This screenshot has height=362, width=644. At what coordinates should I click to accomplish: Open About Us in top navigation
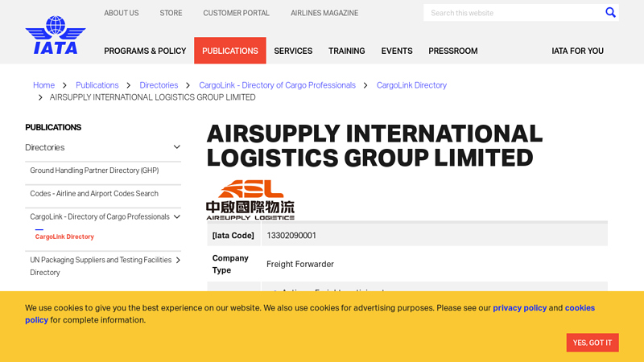pyautogui.click(x=122, y=13)
